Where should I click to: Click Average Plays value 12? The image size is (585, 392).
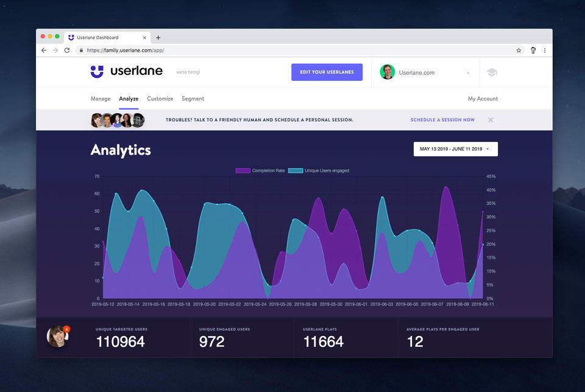pos(415,341)
